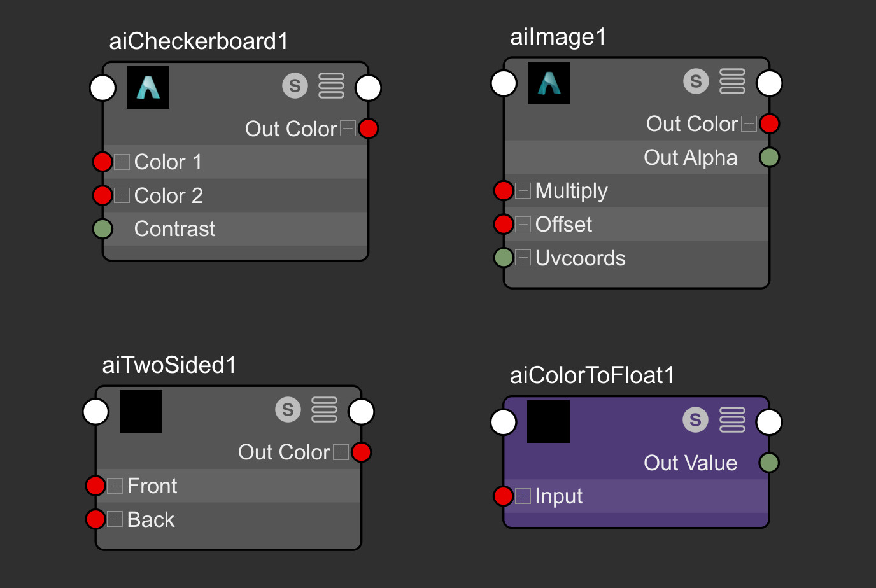Click the view mode bars icon on aiTwoSided1
Screen dimensions: 876x588
324,409
